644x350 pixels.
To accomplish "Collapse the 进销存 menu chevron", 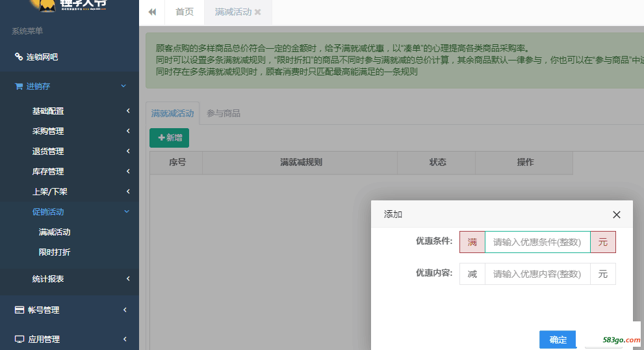I will tap(123, 86).
